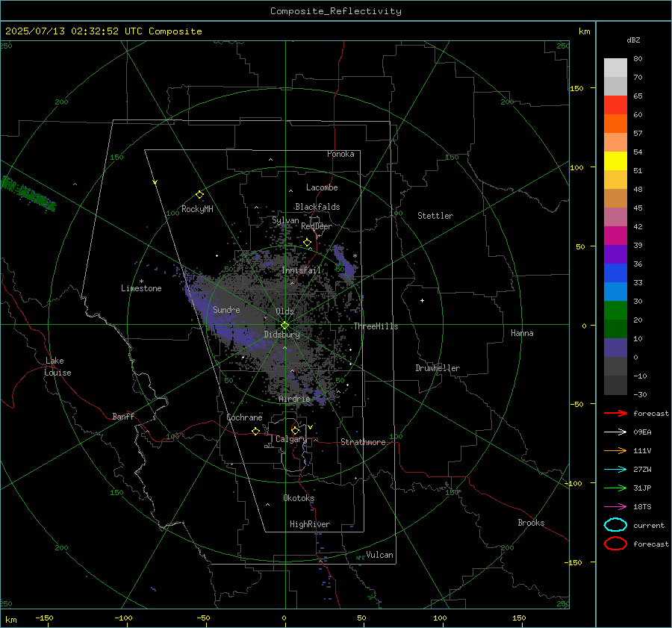The width and height of the screenshot is (672, 628).
Task: Click the Calgary city label
Action: pos(291,439)
